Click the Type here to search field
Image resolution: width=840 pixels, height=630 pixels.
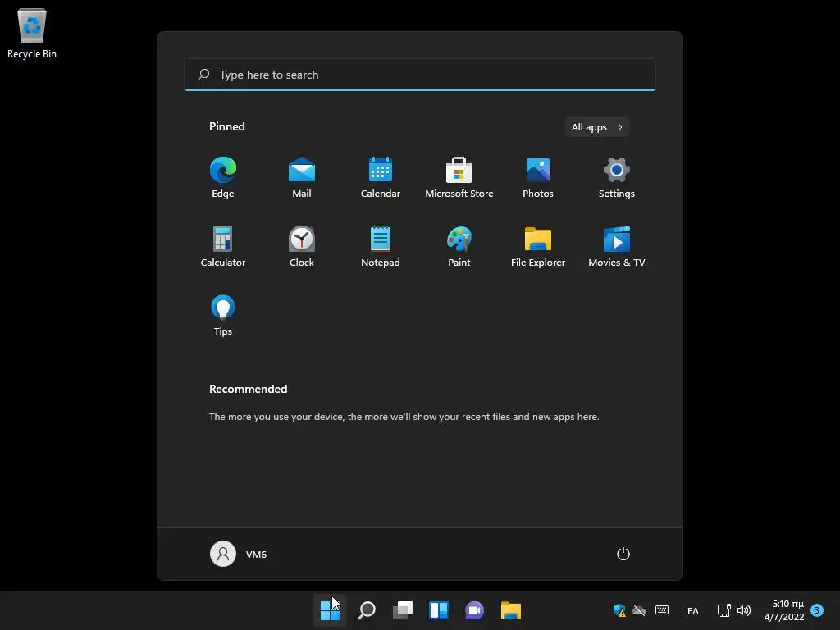point(420,75)
